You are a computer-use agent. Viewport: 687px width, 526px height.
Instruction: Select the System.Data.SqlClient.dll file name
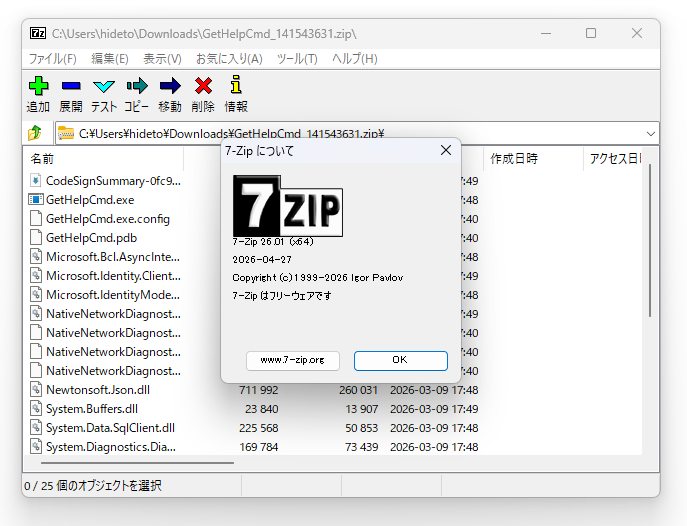[110, 427]
